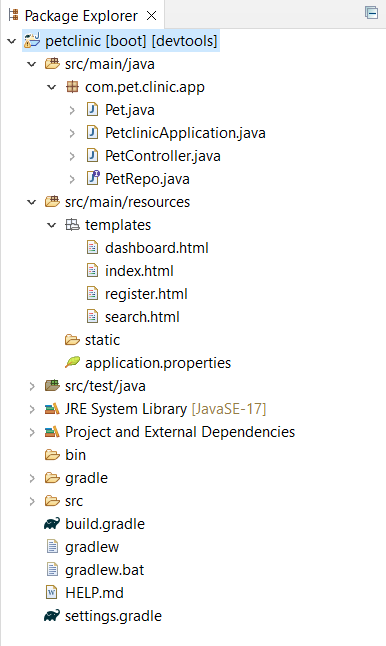Click the application.properties leaf icon
This screenshot has width=386, height=646.
[73, 362]
